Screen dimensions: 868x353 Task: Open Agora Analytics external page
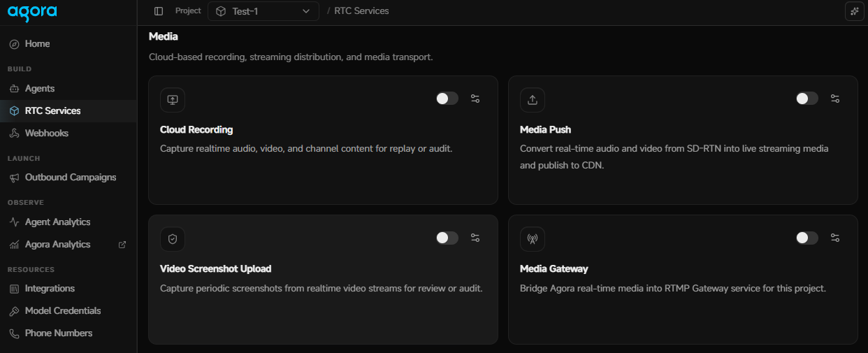pyautogui.click(x=68, y=245)
